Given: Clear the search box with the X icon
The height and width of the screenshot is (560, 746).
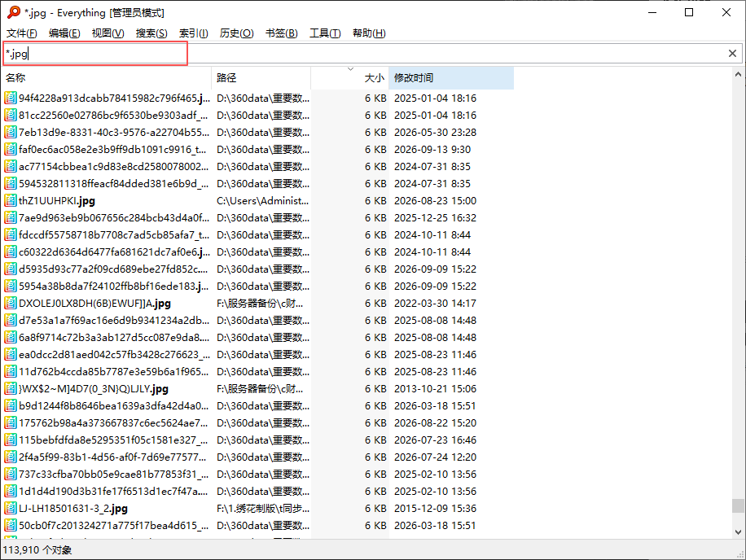Looking at the screenshot, I should point(732,53).
